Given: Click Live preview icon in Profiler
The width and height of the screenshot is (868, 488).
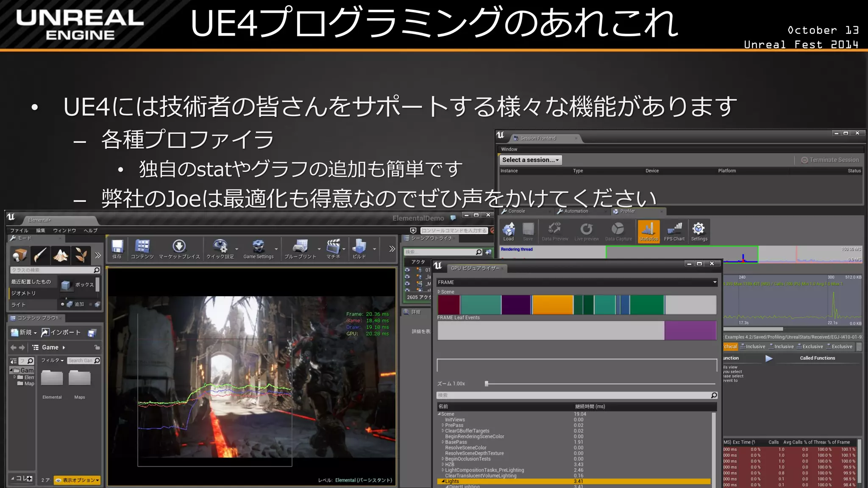Looking at the screenshot, I should (x=587, y=232).
